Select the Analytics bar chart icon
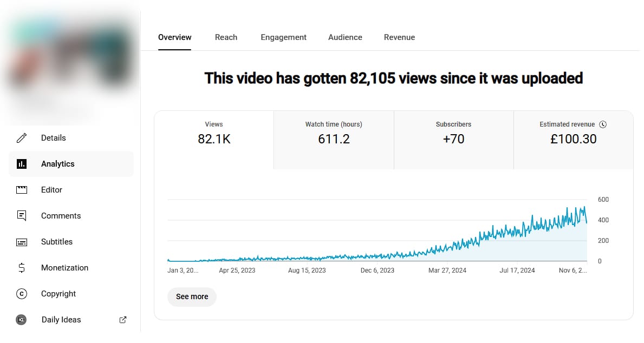This screenshot has width=644, height=343. point(22,164)
